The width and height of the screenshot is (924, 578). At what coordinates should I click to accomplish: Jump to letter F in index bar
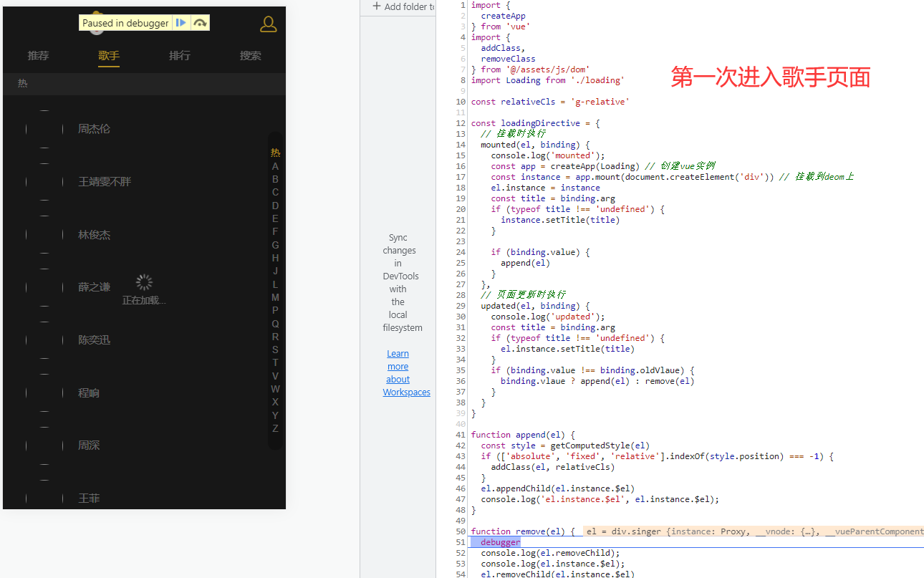275,231
